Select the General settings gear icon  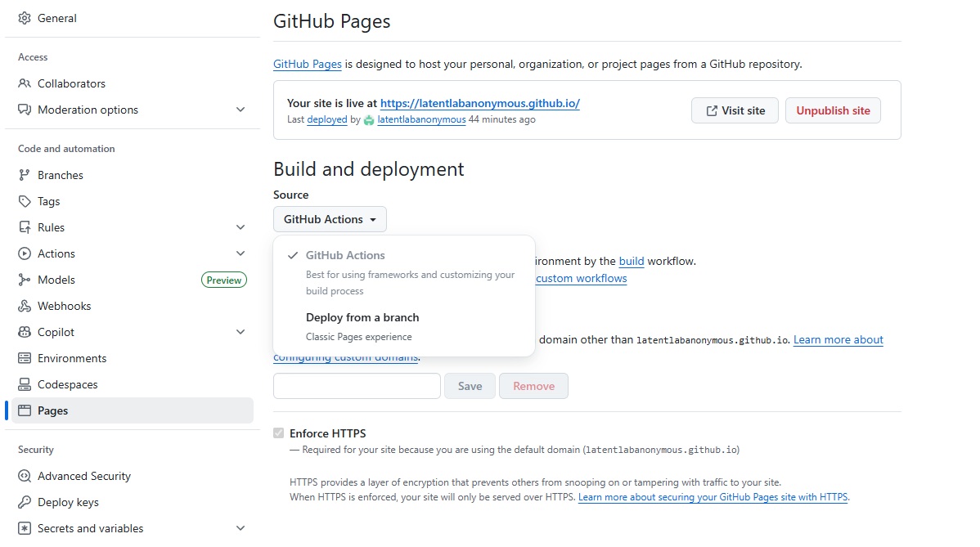25,18
